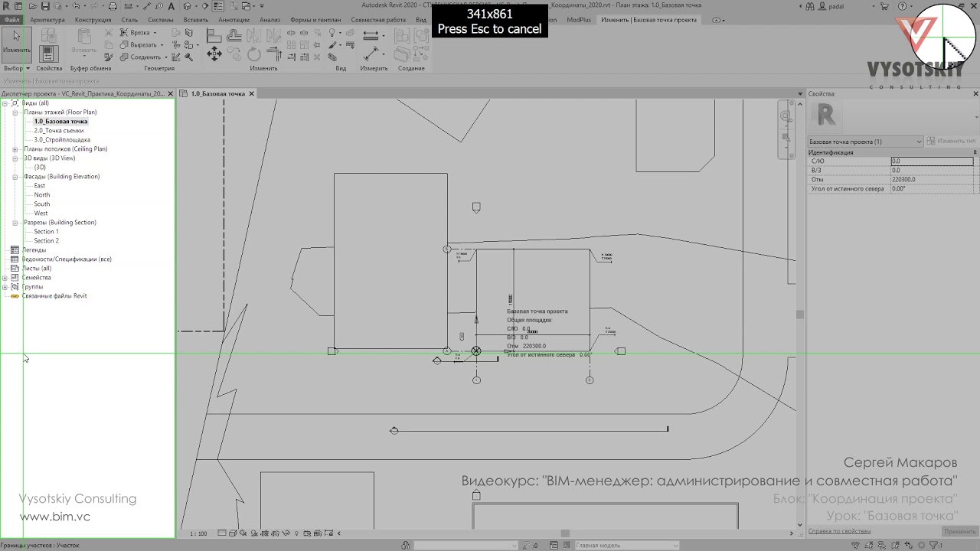Collapse Фасады (Building Elevation) node
The width and height of the screenshot is (980, 551).
15,177
